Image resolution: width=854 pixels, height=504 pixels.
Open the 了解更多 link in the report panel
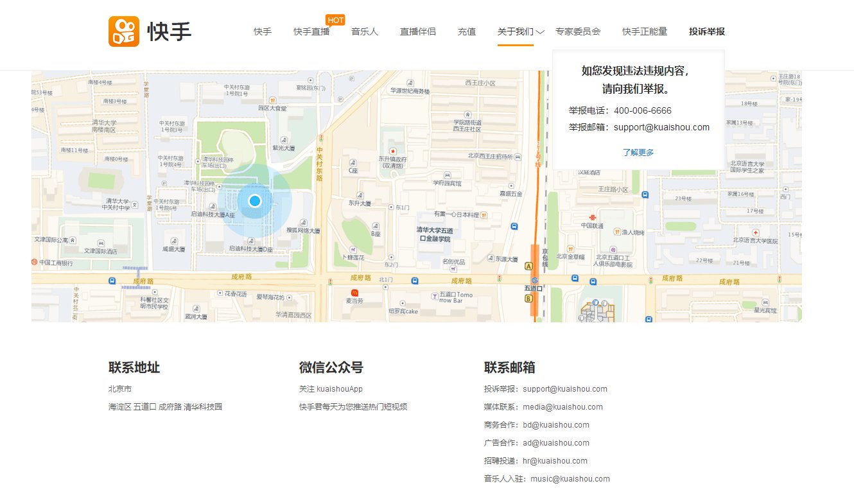639,152
